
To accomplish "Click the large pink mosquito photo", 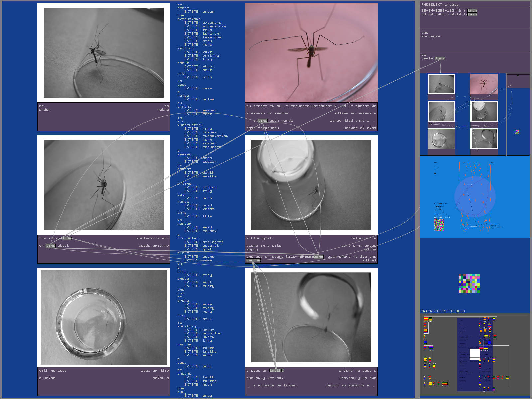I will (311, 53).
